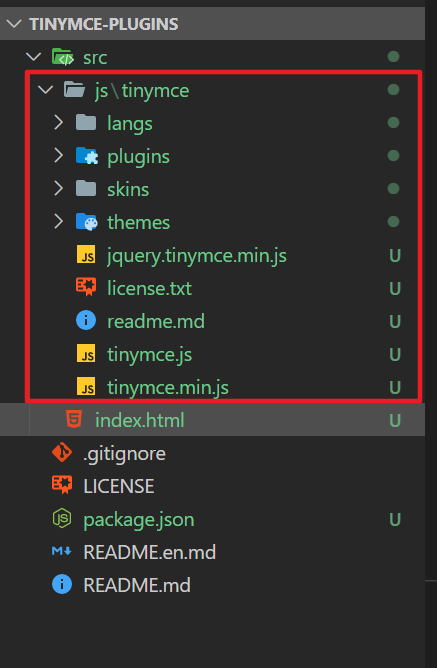Click the Node.js icon beside package.json
Image resolution: width=437 pixels, height=668 pixels.
pos(62,518)
